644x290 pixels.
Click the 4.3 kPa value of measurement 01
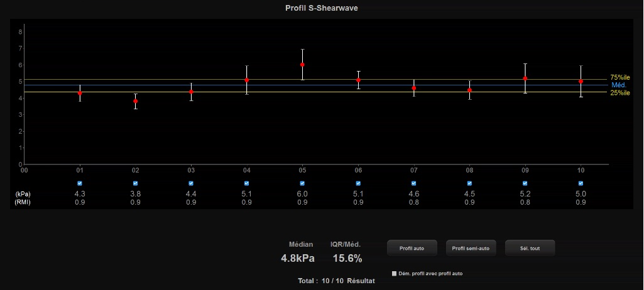click(80, 194)
